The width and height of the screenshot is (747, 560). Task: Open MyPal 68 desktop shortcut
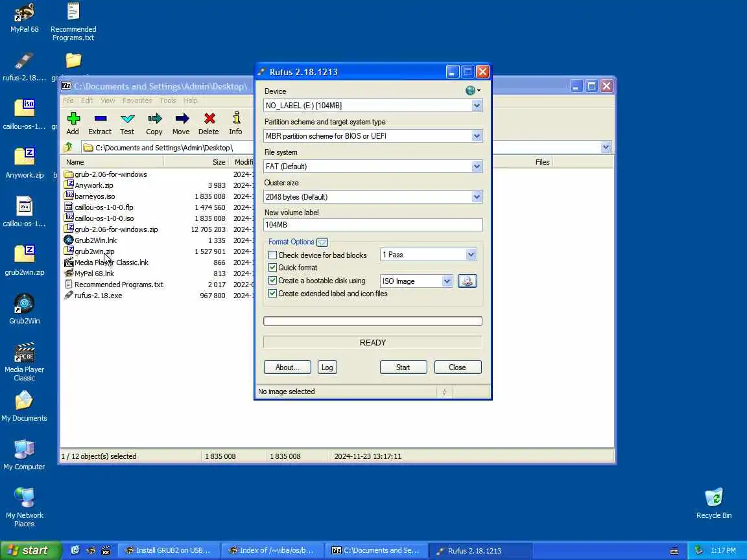pyautogui.click(x=24, y=18)
